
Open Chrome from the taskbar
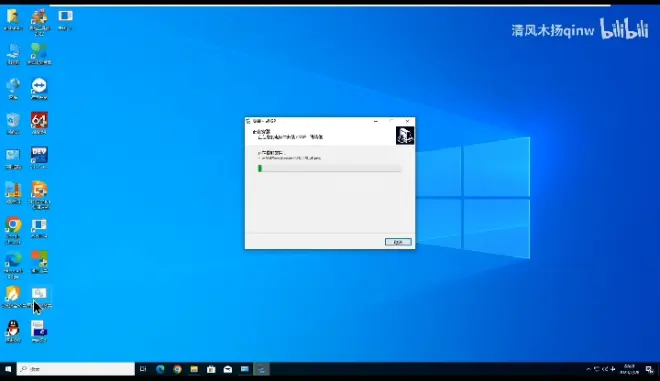coord(177,369)
